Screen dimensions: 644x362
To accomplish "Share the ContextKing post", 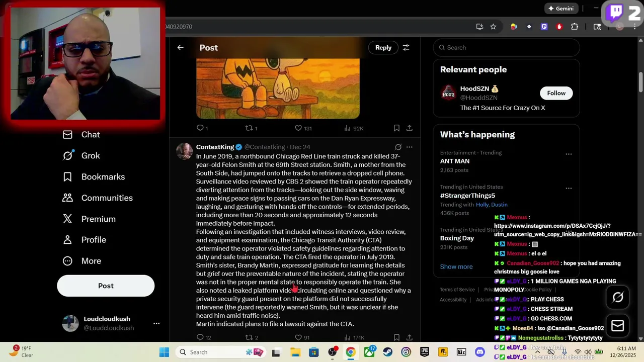I will 410,337.
